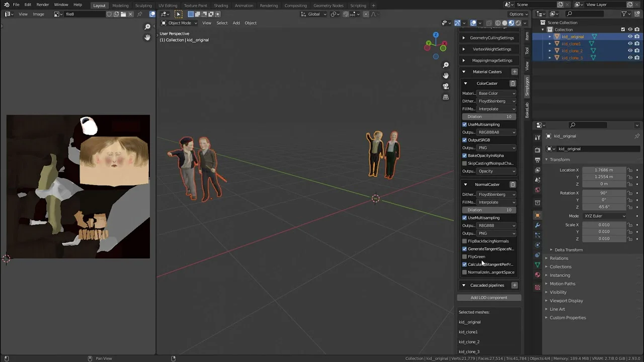Hide kid_clone1 using its eye icon
The width and height of the screenshot is (644, 362).
(x=630, y=44)
